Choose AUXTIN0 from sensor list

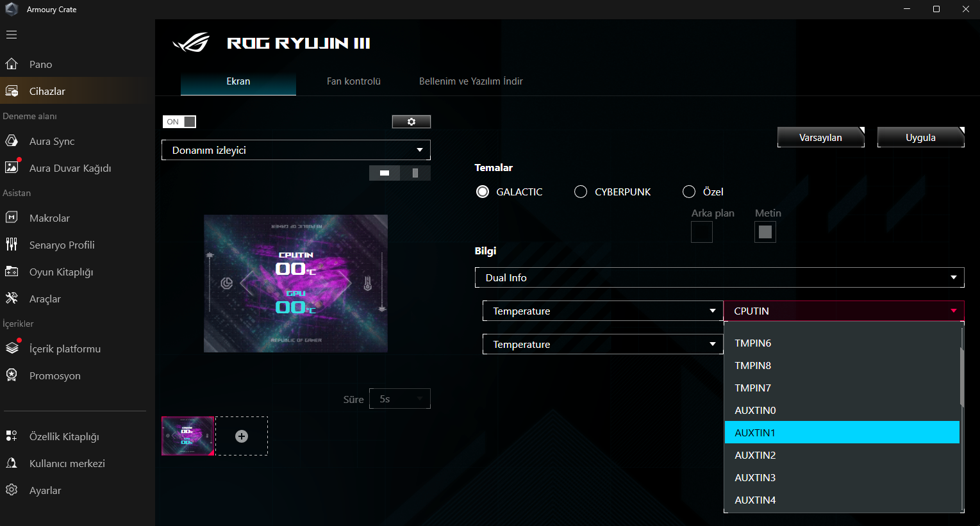point(842,410)
